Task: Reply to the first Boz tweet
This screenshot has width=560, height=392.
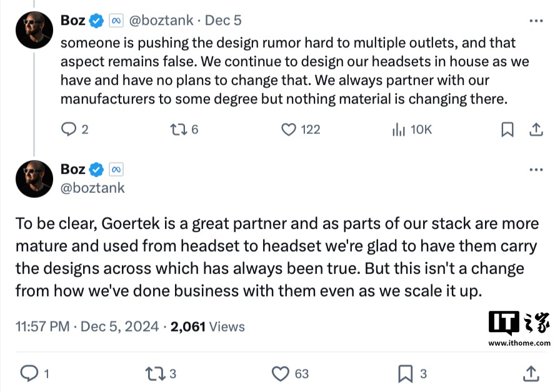Action: (x=69, y=129)
